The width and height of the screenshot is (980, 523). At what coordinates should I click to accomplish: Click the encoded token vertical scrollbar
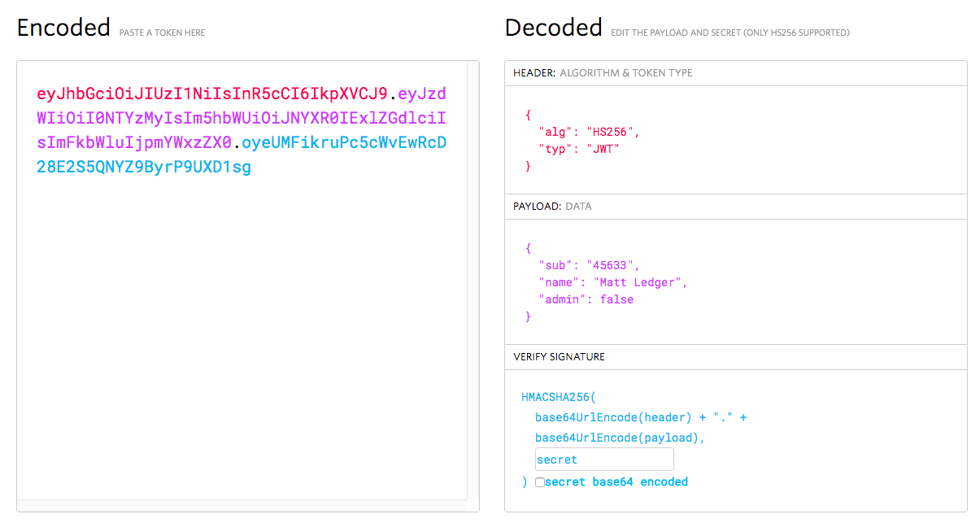(x=473, y=279)
